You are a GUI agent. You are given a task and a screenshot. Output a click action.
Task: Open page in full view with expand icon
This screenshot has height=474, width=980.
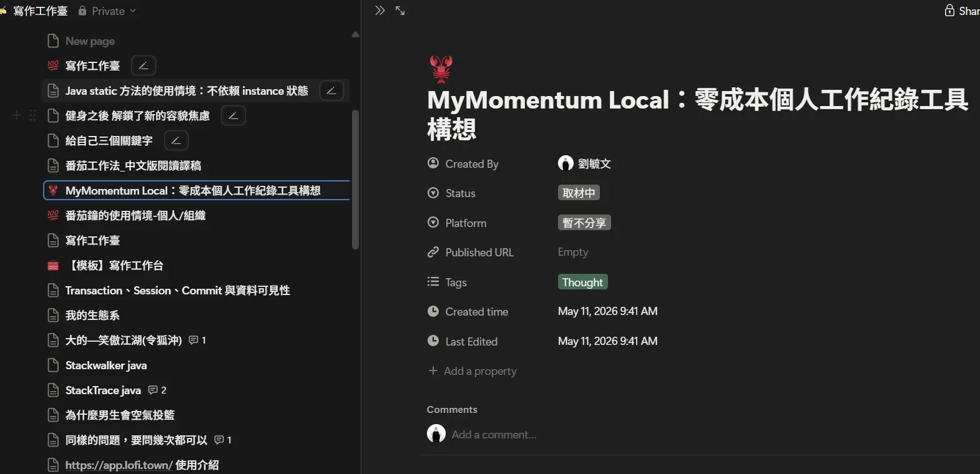(x=400, y=11)
